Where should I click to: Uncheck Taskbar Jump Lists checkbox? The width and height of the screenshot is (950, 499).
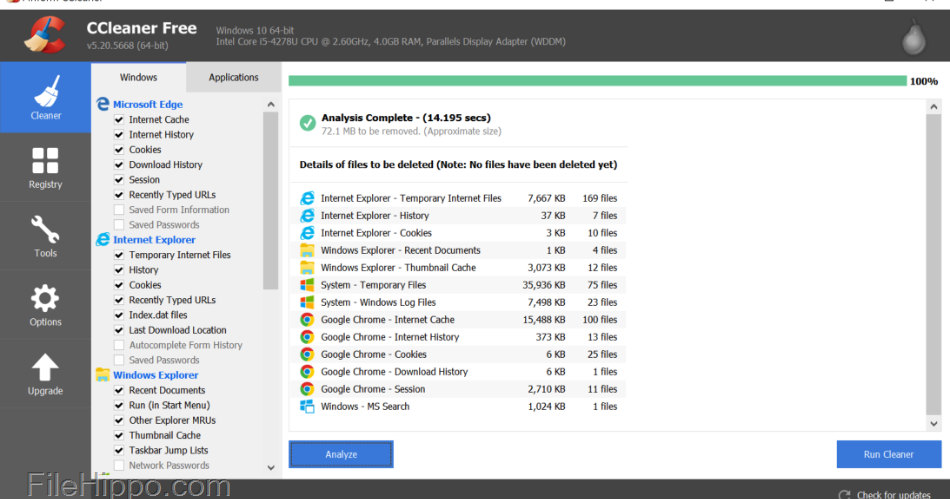(x=119, y=451)
